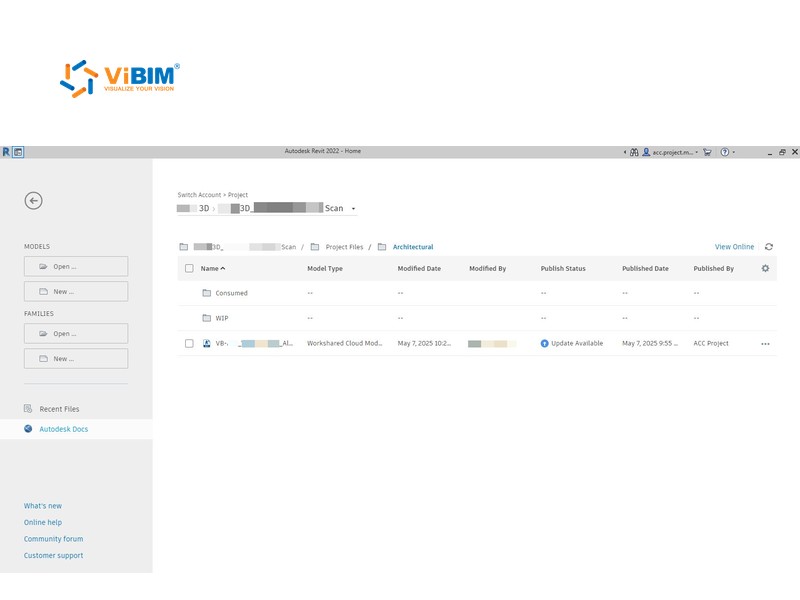The image size is (800, 600).
Task: Open the What's new link
Action: click(43, 506)
